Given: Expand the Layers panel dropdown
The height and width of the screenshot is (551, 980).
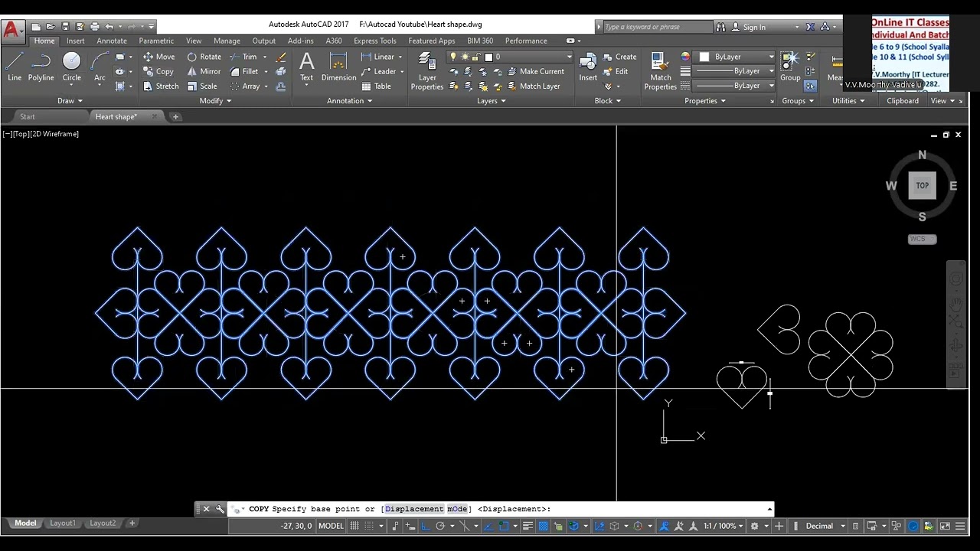Looking at the screenshot, I should 491,101.
